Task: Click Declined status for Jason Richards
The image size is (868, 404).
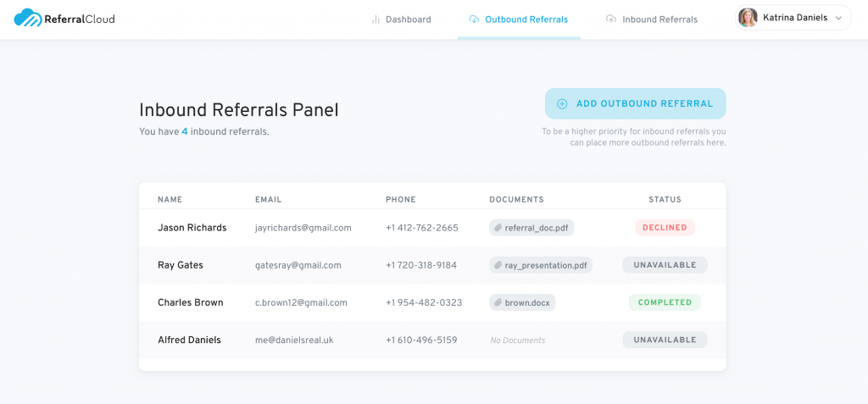Action: (665, 228)
